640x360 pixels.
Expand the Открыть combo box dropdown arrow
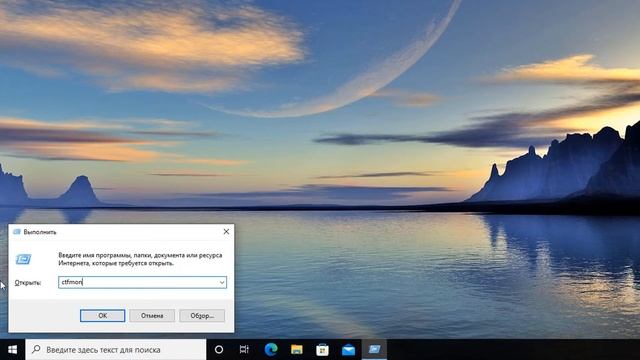click(x=222, y=282)
